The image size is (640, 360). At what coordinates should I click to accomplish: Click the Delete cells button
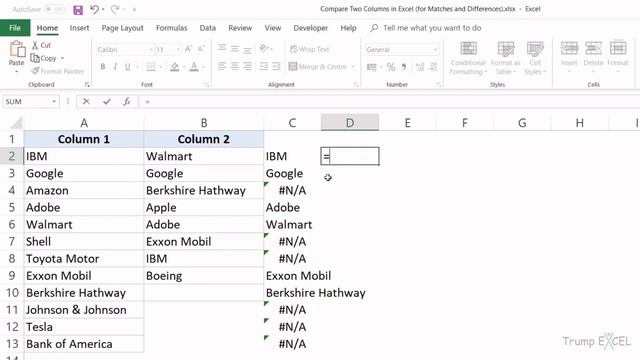pyautogui.click(x=593, y=57)
